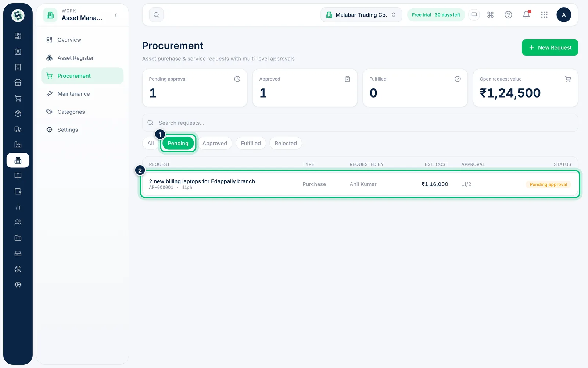Open the apps grid launcher icon
The height and width of the screenshot is (368, 588).
pyautogui.click(x=544, y=15)
